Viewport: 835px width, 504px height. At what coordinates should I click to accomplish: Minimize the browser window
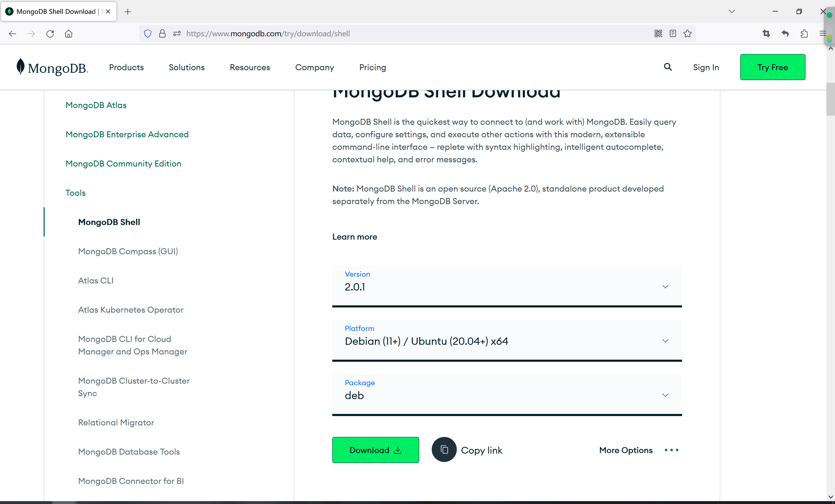pos(775,11)
